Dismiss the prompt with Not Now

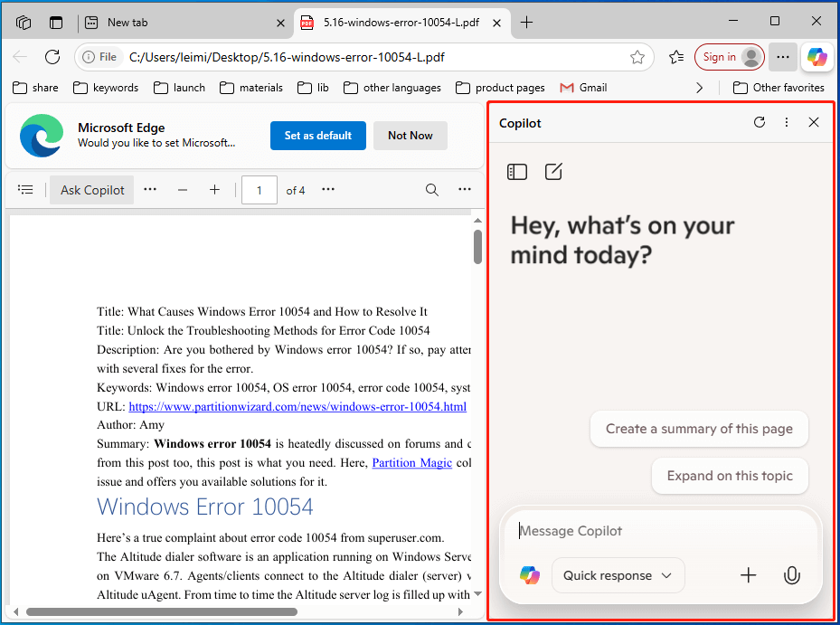coord(411,136)
